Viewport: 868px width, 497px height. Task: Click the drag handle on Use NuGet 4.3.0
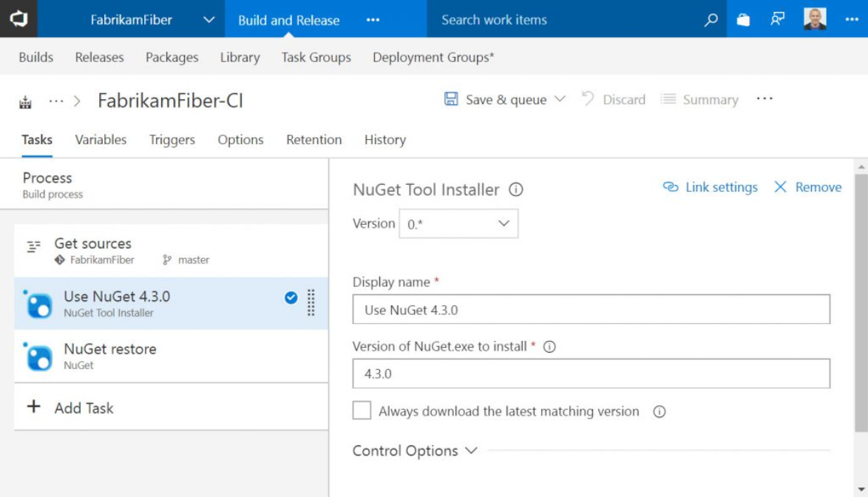(x=311, y=302)
